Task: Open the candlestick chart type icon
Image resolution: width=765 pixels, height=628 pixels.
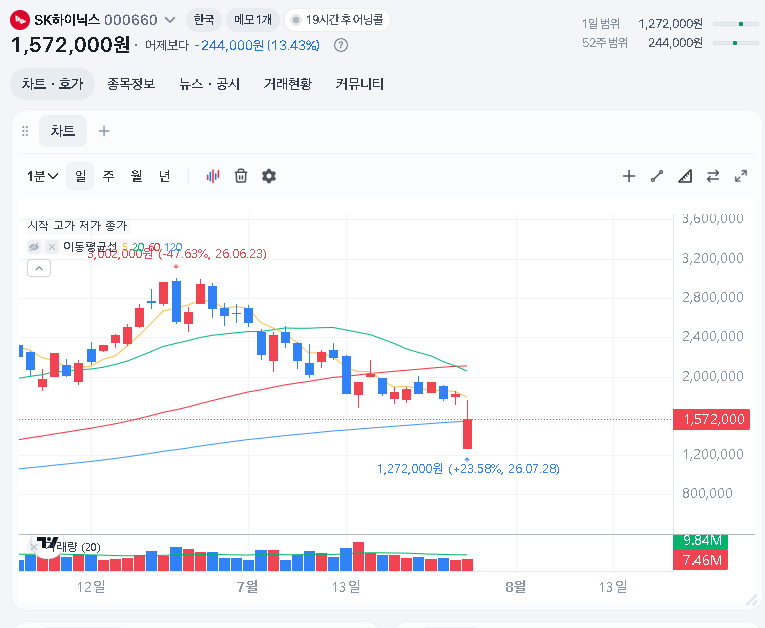Action: (213, 176)
